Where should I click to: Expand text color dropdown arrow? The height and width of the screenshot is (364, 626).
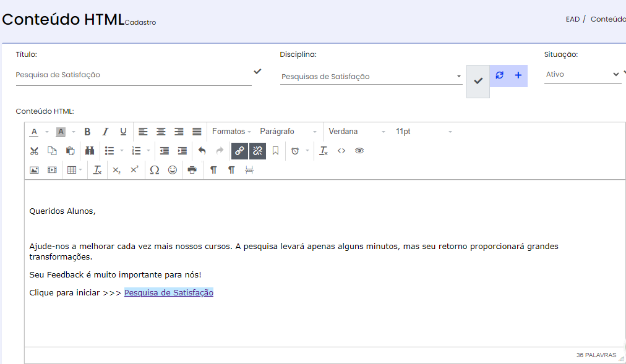(x=47, y=132)
